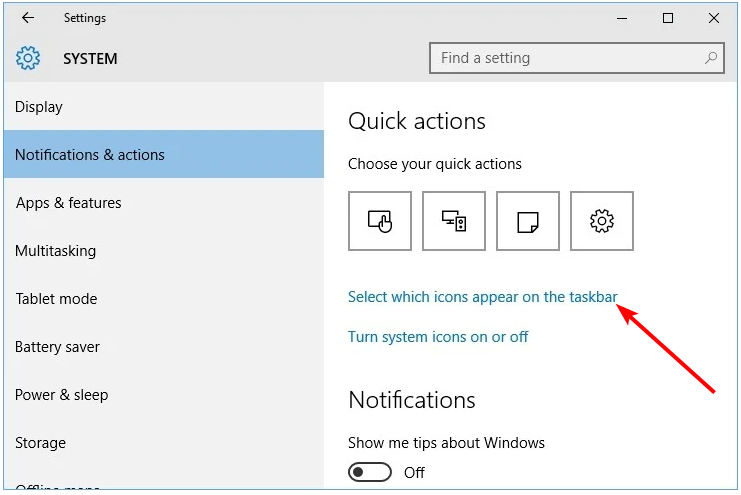Click the search magnifier icon
This screenshot has width=741, height=495.
pyautogui.click(x=712, y=58)
